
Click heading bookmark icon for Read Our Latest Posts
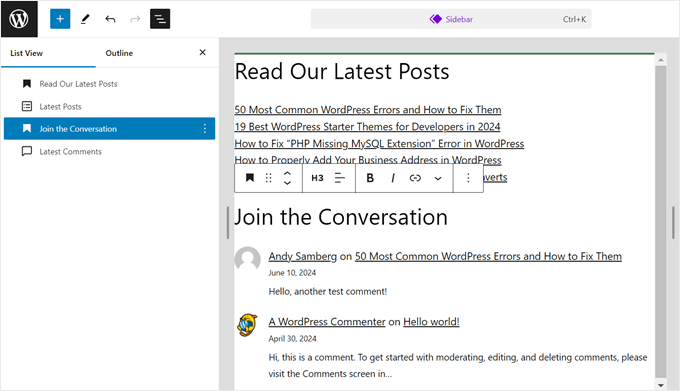27,84
